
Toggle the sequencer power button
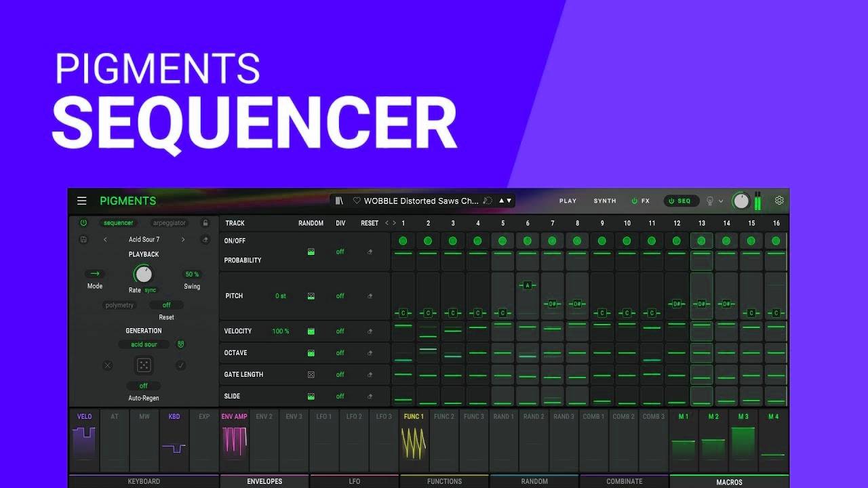click(83, 223)
